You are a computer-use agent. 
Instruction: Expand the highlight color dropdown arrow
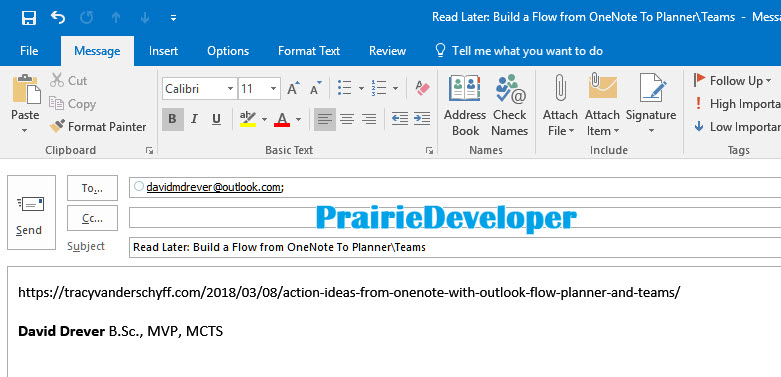pyautogui.click(x=264, y=120)
